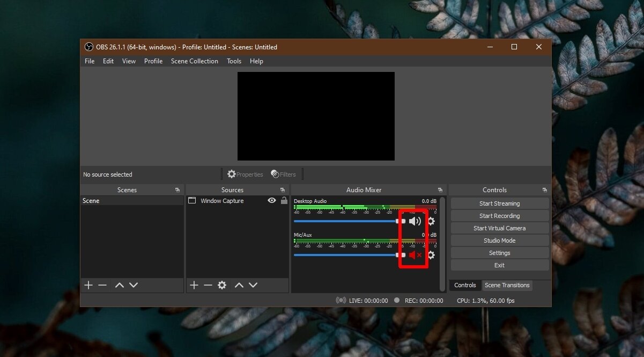Unmute the Mic/Aux red speaker icon
Image resolution: width=644 pixels, height=357 pixels.
pyautogui.click(x=414, y=255)
